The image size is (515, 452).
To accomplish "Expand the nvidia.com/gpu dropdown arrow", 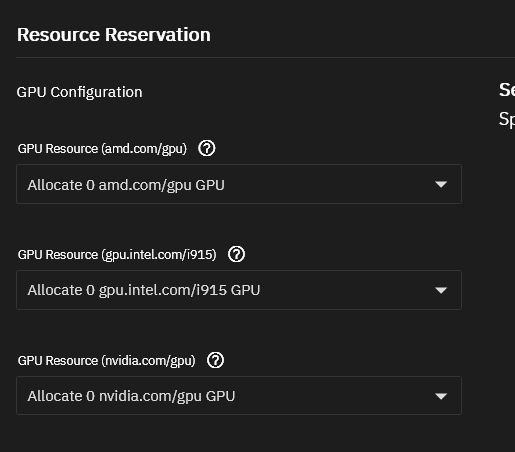I will (441, 396).
